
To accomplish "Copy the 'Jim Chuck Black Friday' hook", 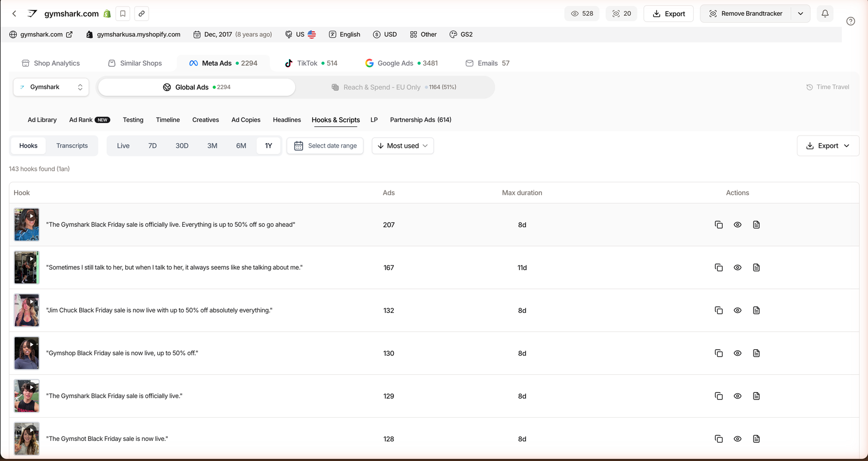I will click(x=719, y=310).
